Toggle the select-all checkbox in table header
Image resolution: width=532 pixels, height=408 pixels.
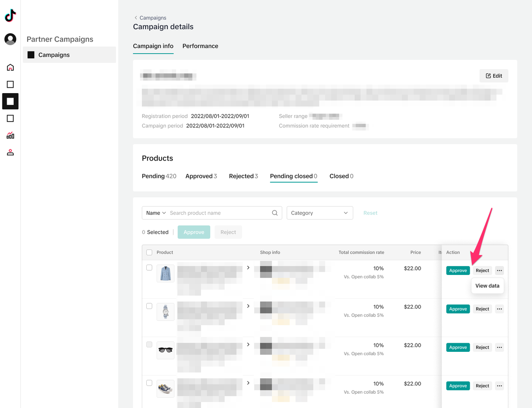tap(149, 252)
